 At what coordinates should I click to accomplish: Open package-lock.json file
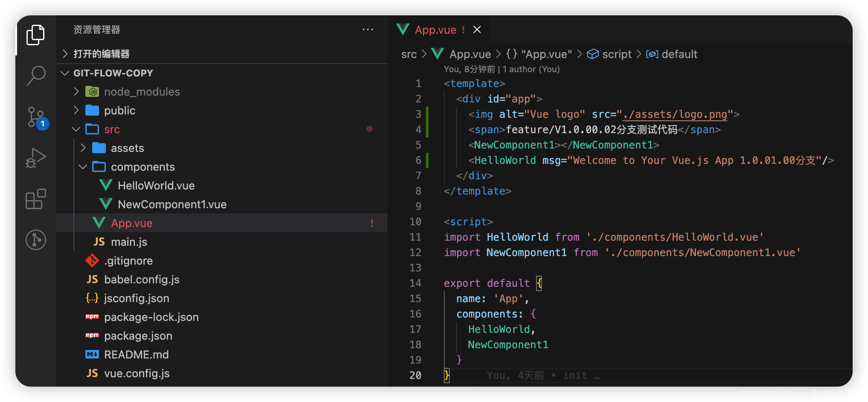[x=151, y=317]
